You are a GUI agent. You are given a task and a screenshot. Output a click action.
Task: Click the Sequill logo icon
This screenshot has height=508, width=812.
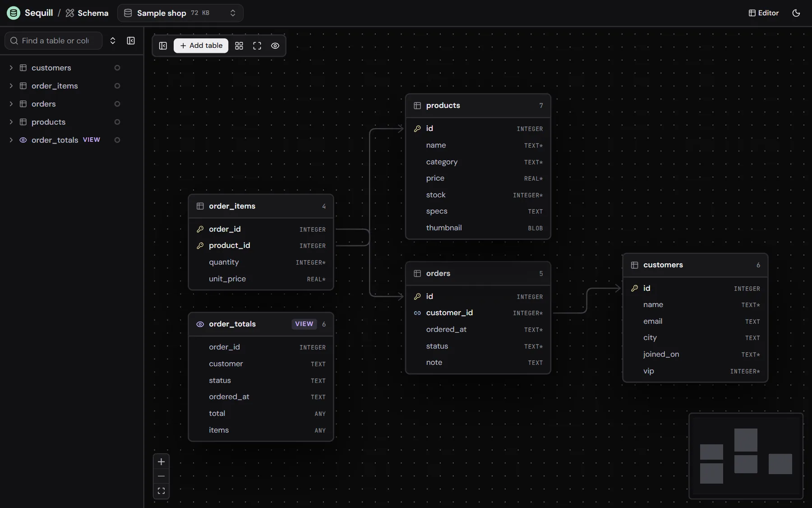click(14, 13)
